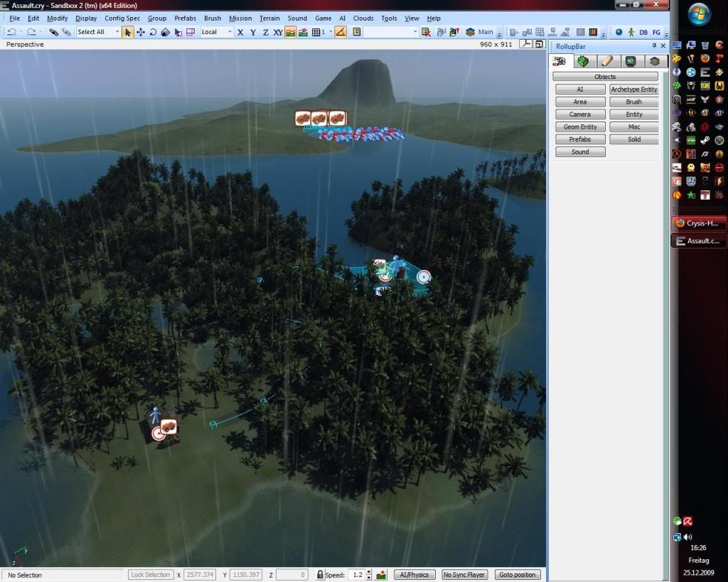
Task: Open the Terrain menu
Action: [x=269, y=18]
